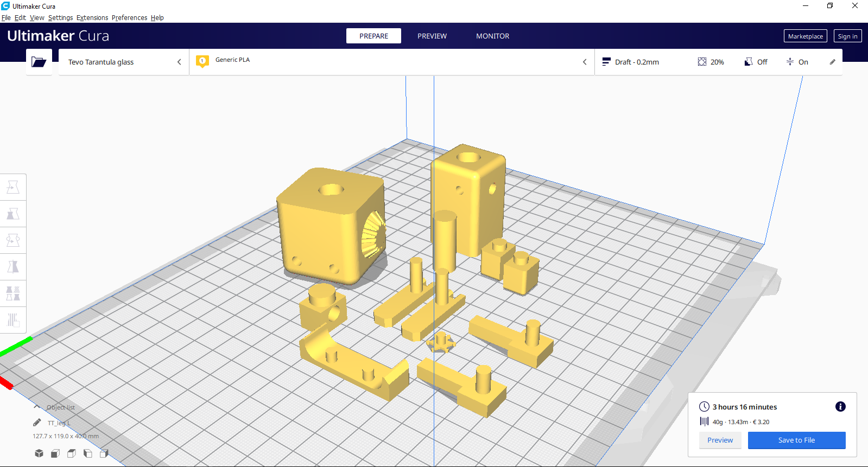Image resolution: width=868 pixels, height=467 pixels.
Task: Select the Rotate tool in left toolbar
Action: pyautogui.click(x=13, y=240)
